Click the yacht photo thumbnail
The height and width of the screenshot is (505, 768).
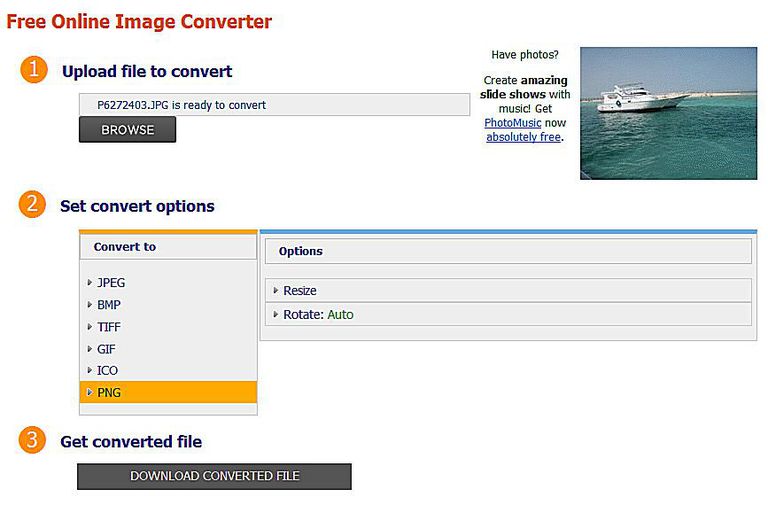[669, 113]
